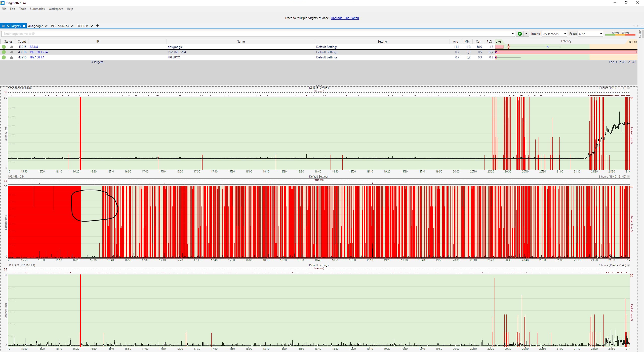The image size is (644, 352).
Task: Open the Alerts side panel
Action: pos(640,34)
